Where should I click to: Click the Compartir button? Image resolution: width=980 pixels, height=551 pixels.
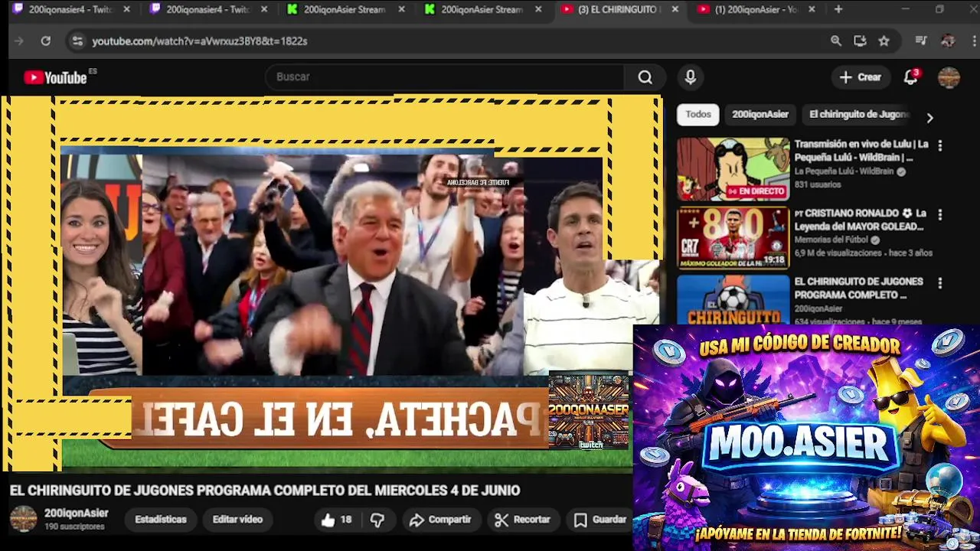coord(440,520)
